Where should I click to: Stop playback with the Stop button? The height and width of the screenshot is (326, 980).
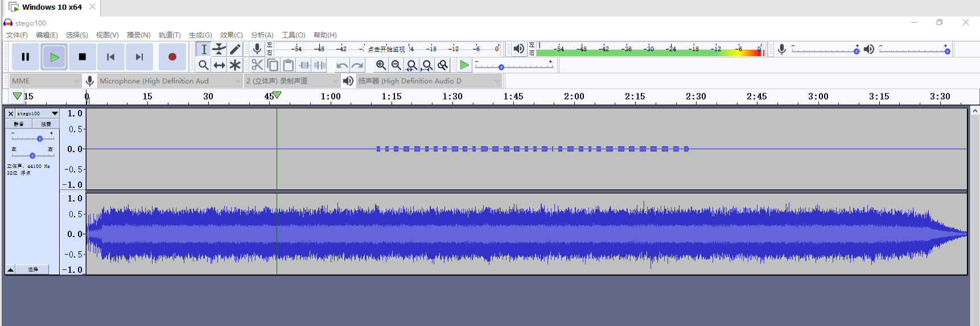point(83,57)
